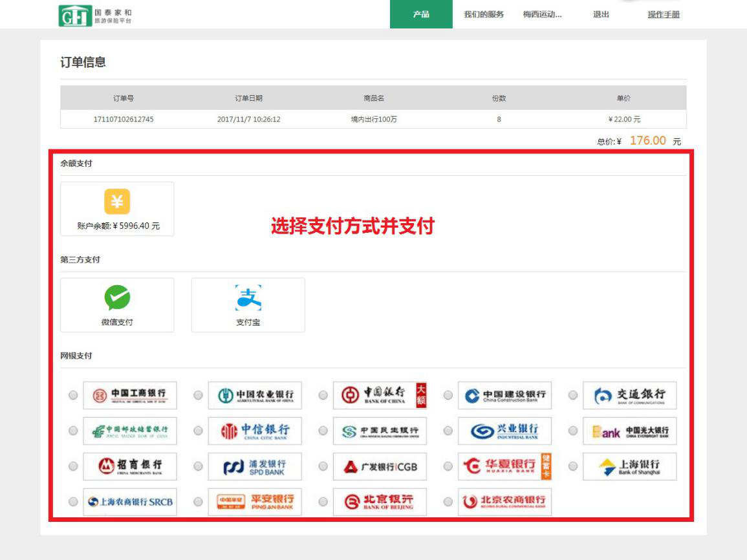Click the SPD Bank logo

pos(255,466)
